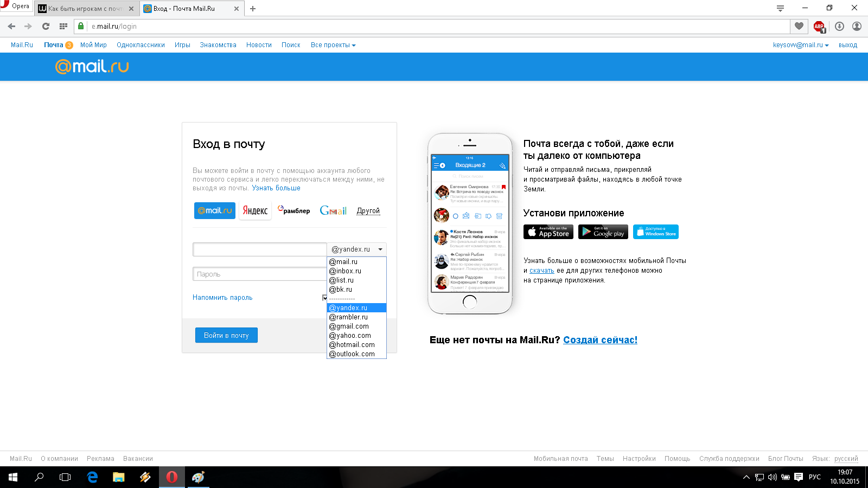
Task: Open Мой Мир in top navigation
Action: tap(93, 45)
